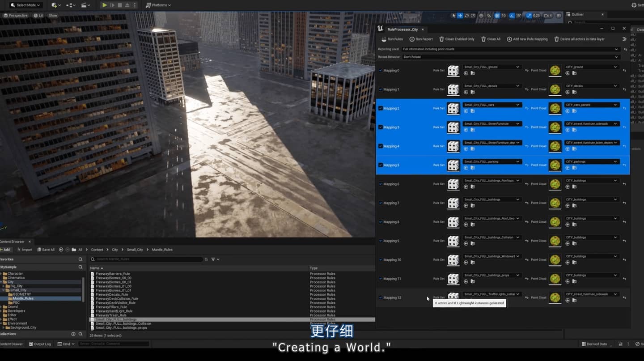Click the Eject button in play toolbar
Image resolution: width=644 pixels, height=361 pixels.
127,5
